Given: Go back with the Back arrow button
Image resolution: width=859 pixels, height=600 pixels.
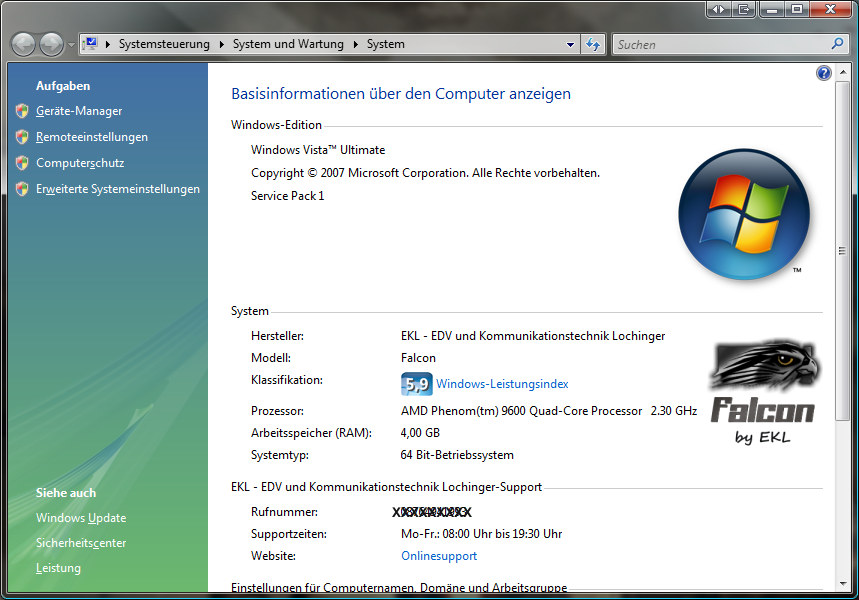Looking at the screenshot, I should pyautogui.click(x=23, y=44).
